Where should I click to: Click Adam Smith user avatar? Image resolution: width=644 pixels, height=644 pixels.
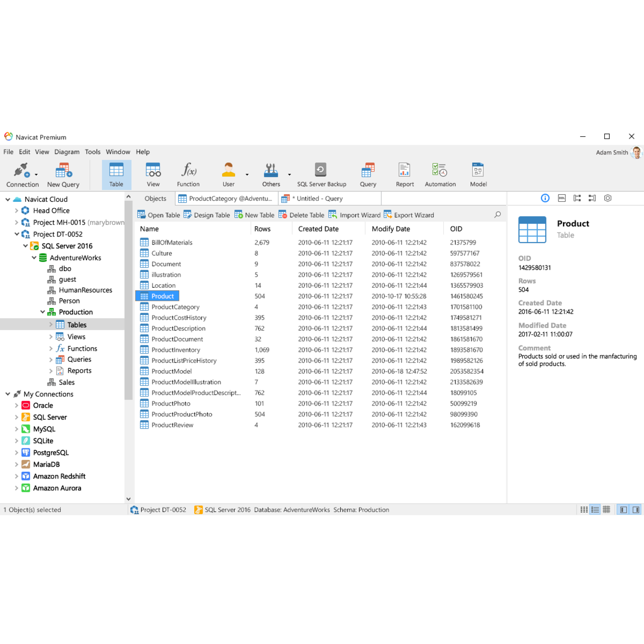[x=637, y=152]
